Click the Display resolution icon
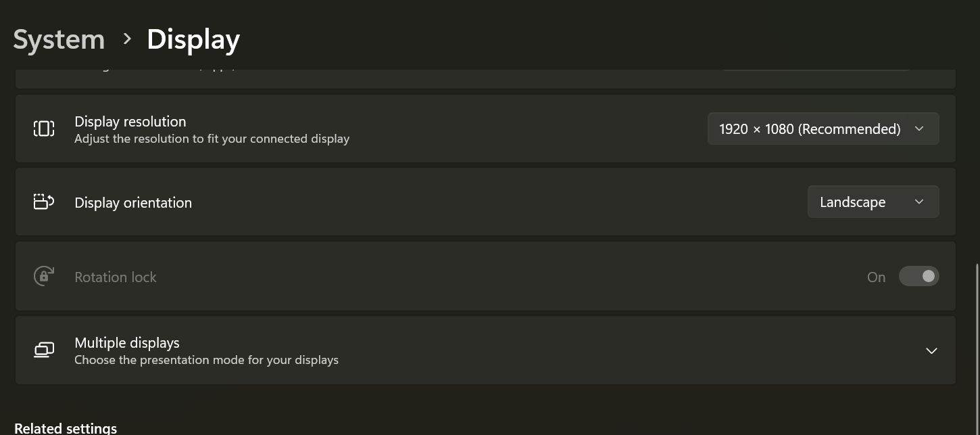Viewport: 980px width, 435px height. pyautogui.click(x=43, y=128)
